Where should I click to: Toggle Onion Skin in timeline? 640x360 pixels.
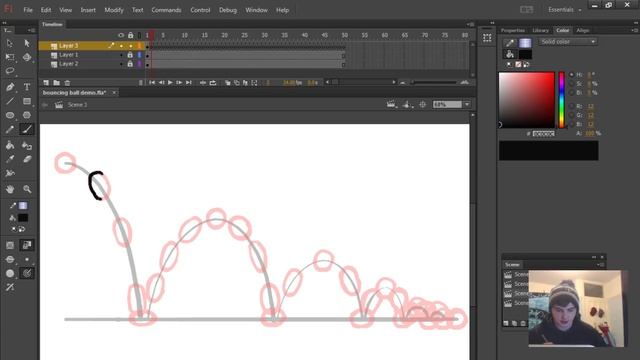point(228,83)
